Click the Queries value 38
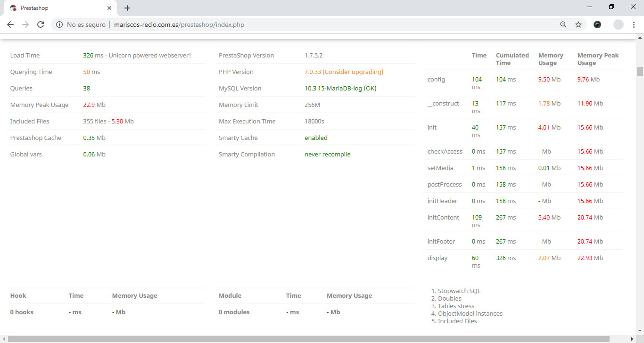Screen dimensions: 644x343 click(x=87, y=89)
